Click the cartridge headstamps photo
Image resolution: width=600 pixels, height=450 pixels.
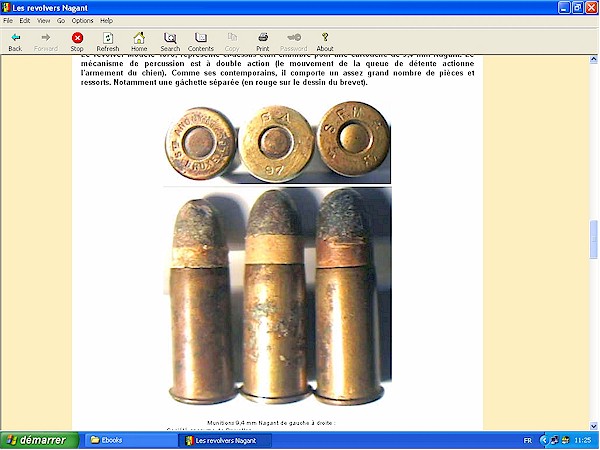277,143
